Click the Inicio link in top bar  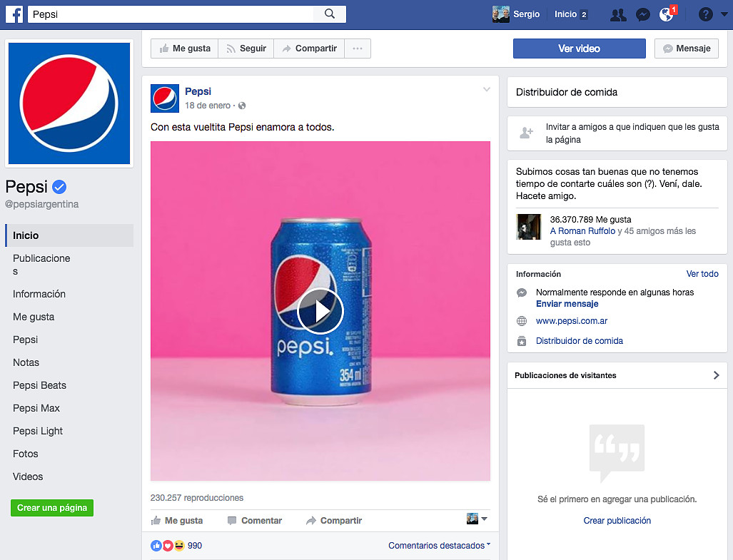565,14
